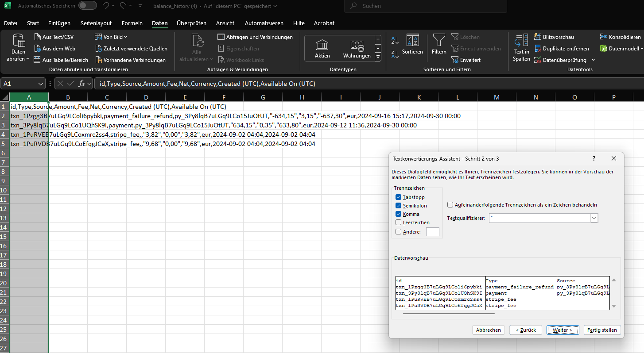
Task: Switch to the Formeln ribbon tab
Action: (x=132, y=23)
